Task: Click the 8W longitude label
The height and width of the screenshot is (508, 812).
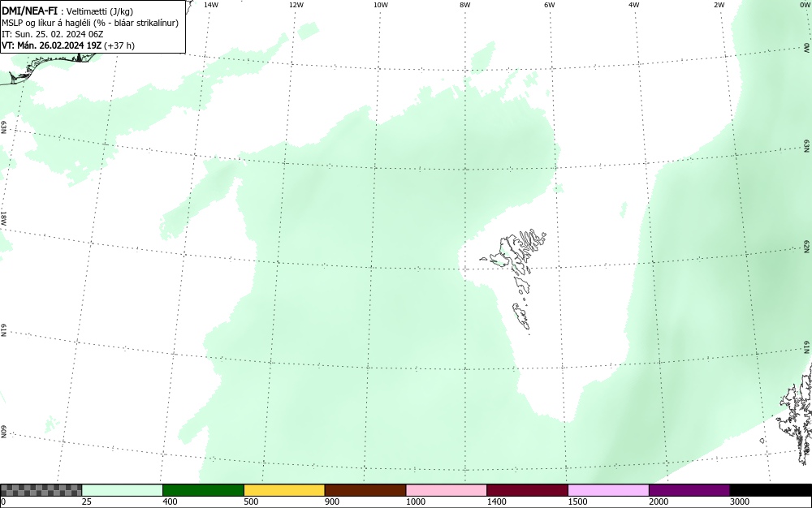Action: (465, 5)
